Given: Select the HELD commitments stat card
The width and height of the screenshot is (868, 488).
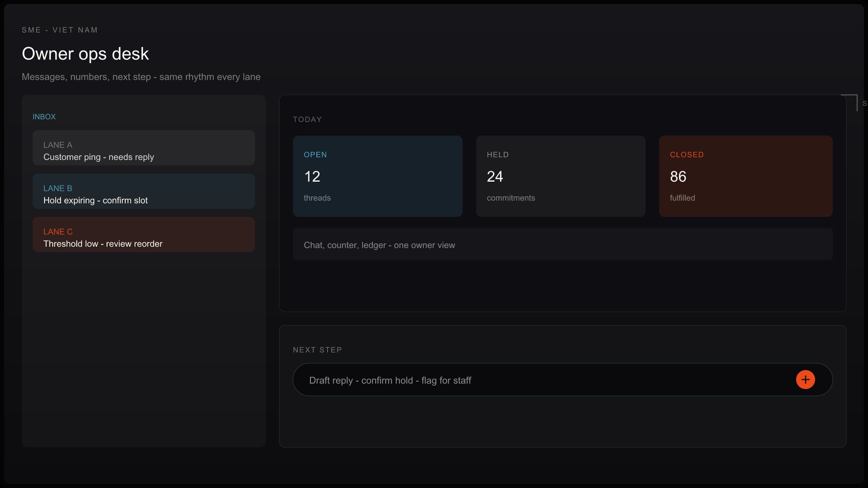Looking at the screenshot, I should pos(561,176).
